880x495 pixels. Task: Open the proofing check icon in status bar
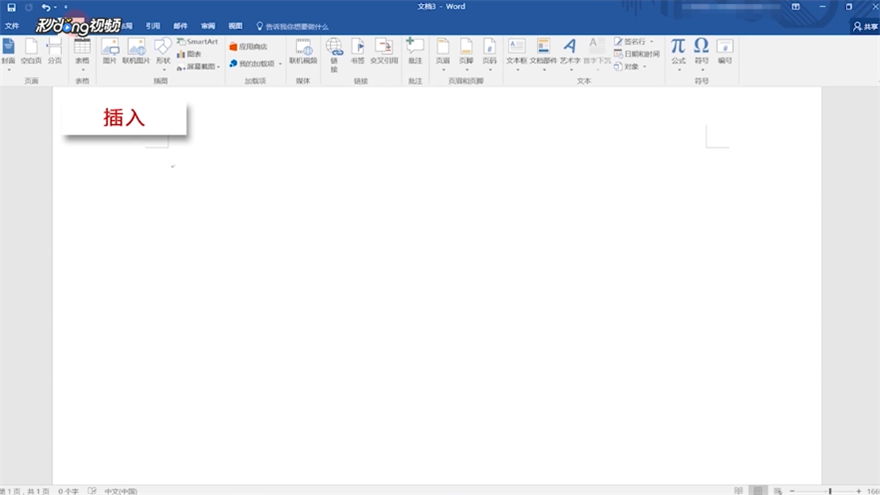click(92, 491)
